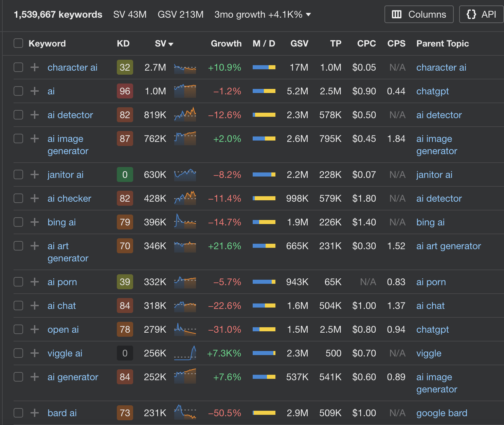This screenshot has height=425, width=504.
Task: Open the google bard parent topic link
Action: click(442, 413)
